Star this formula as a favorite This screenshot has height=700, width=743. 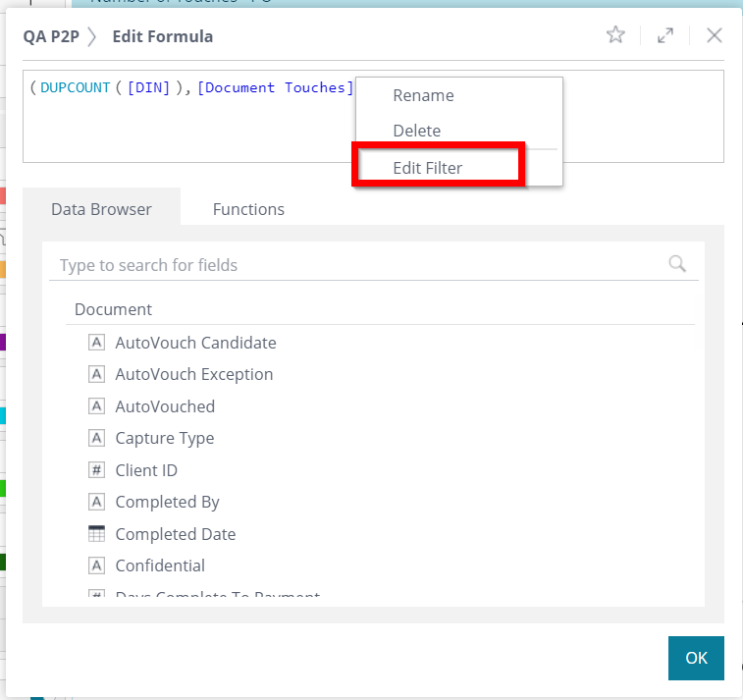[x=615, y=35]
